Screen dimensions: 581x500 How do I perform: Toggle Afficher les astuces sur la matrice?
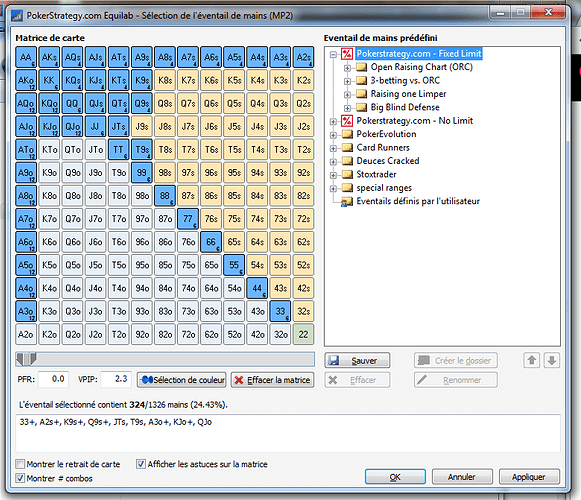pyautogui.click(x=141, y=464)
